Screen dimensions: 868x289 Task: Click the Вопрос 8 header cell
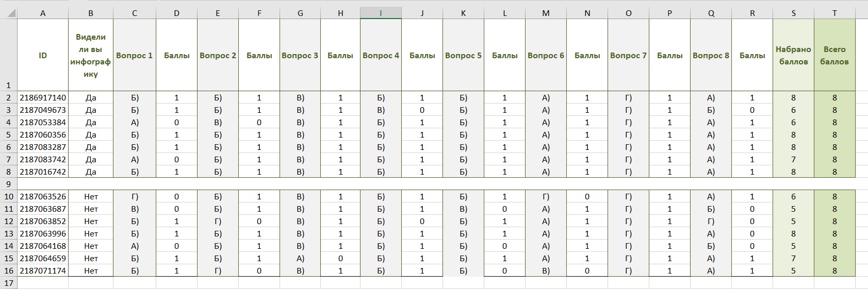click(x=711, y=55)
